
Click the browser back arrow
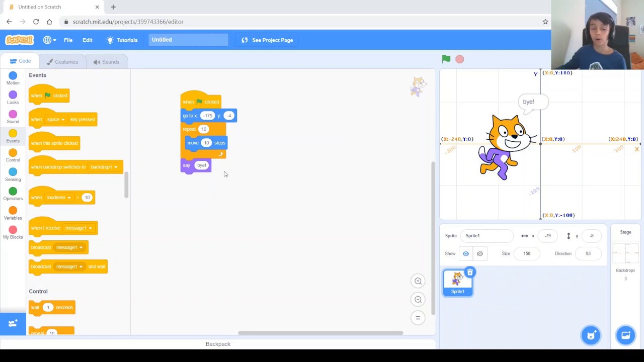pyautogui.click(x=9, y=22)
